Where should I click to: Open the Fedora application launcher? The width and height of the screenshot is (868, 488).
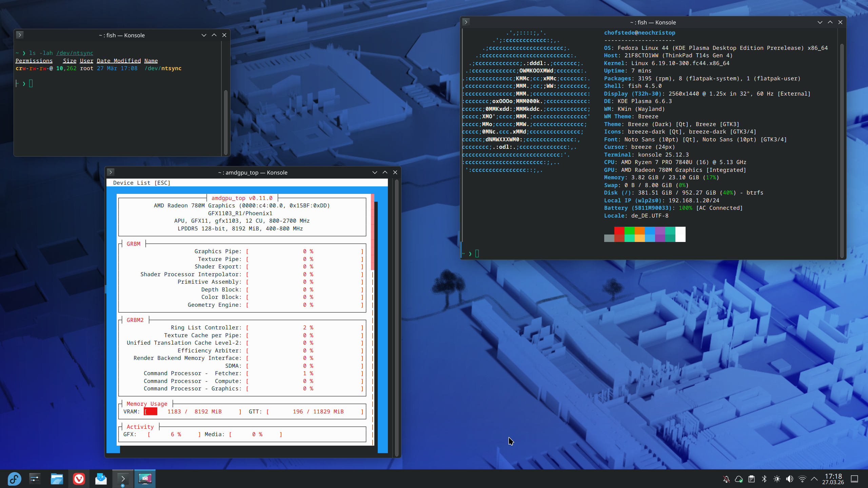tap(14, 479)
